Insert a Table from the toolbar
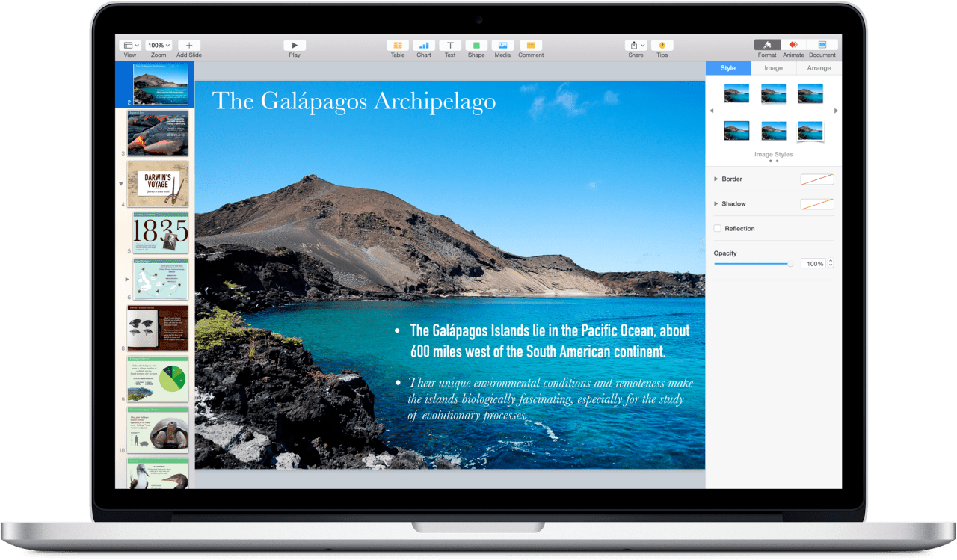957x560 pixels. 398,46
